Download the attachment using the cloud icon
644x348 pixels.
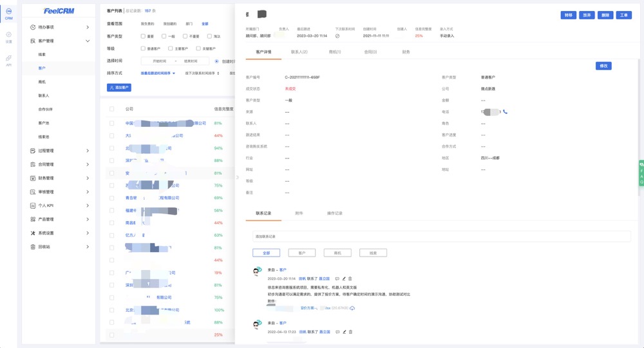(x=352, y=308)
